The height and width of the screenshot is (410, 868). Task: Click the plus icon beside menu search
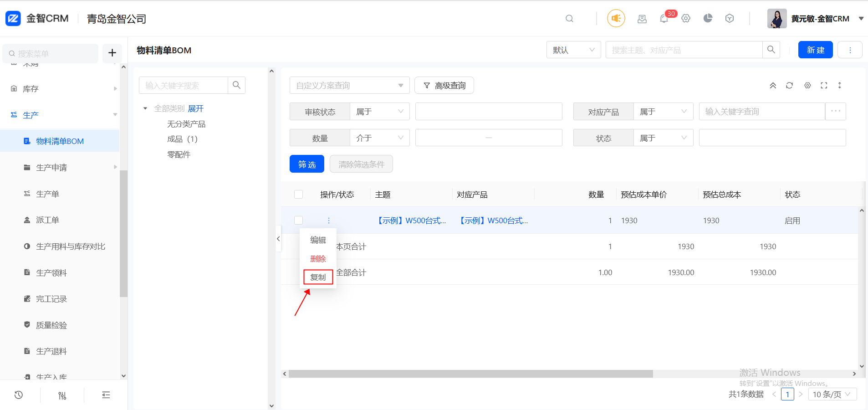tap(112, 53)
